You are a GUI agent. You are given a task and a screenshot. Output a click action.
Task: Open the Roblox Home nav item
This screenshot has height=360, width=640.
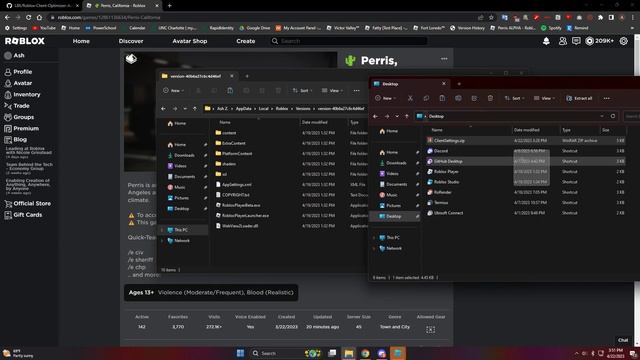point(81,41)
